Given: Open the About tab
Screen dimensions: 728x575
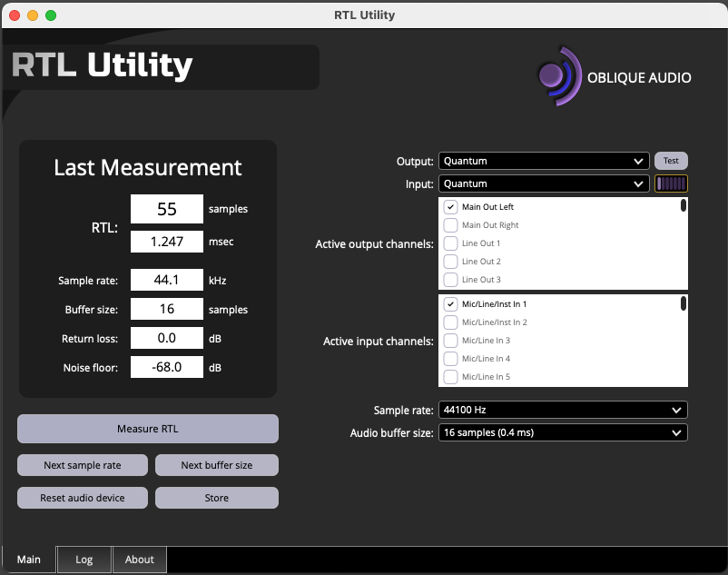Looking at the screenshot, I should (139, 560).
